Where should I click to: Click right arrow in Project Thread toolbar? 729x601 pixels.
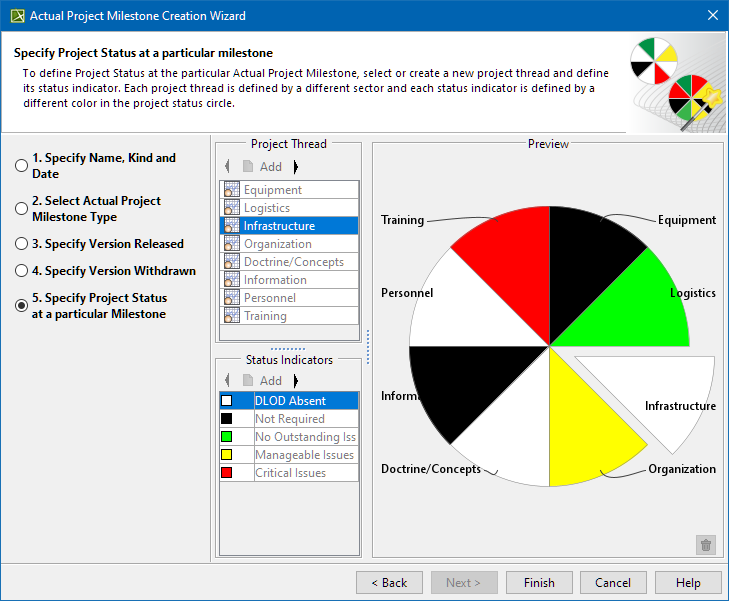[295, 167]
